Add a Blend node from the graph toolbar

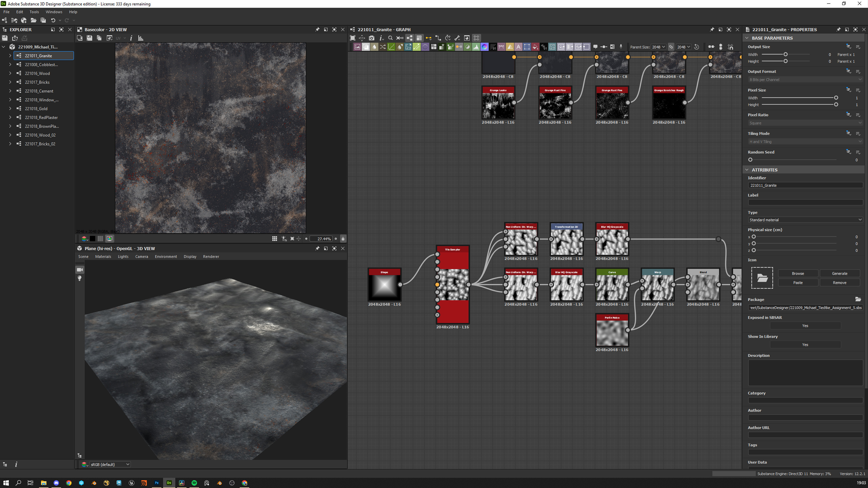pos(366,47)
